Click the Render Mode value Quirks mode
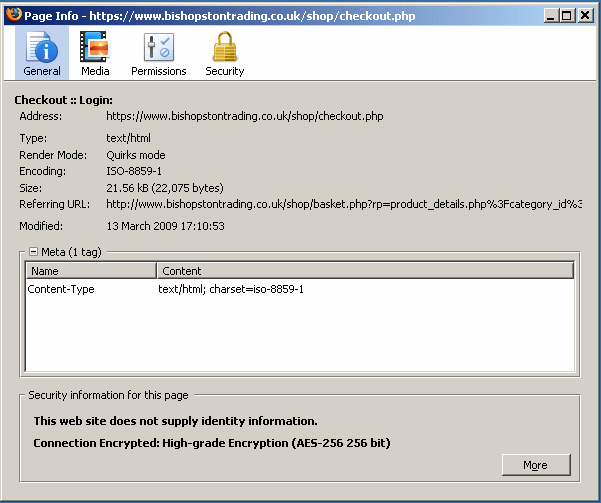 pos(136,155)
